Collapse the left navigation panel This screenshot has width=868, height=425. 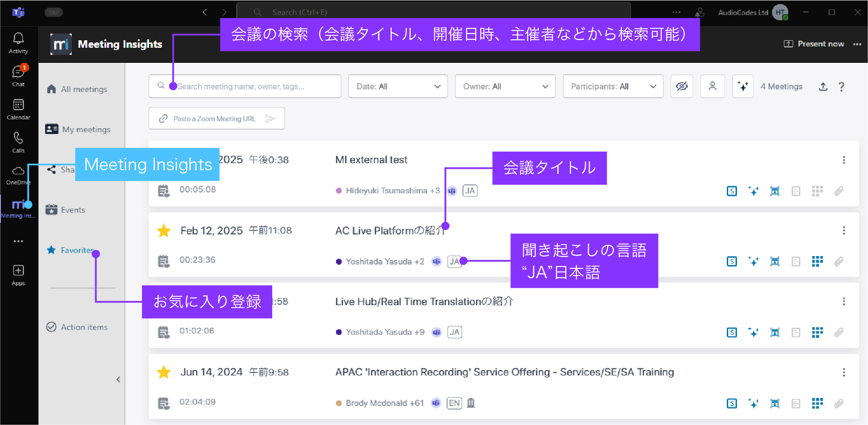(118, 379)
